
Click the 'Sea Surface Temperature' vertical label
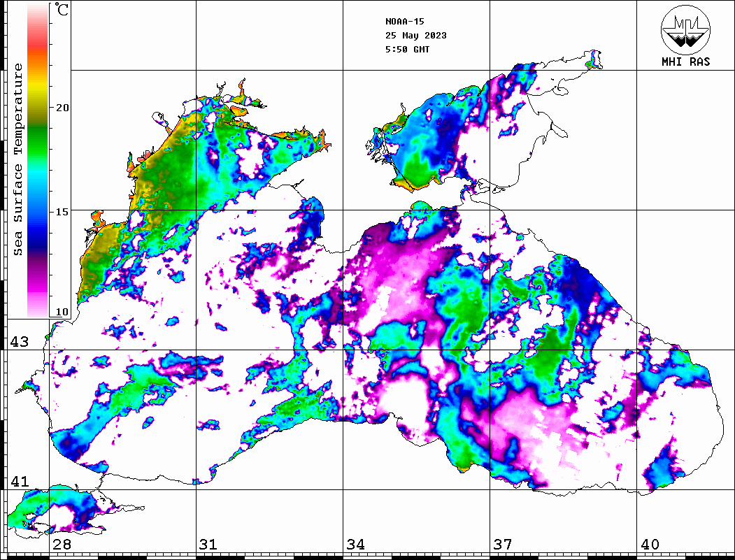click(17, 159)
